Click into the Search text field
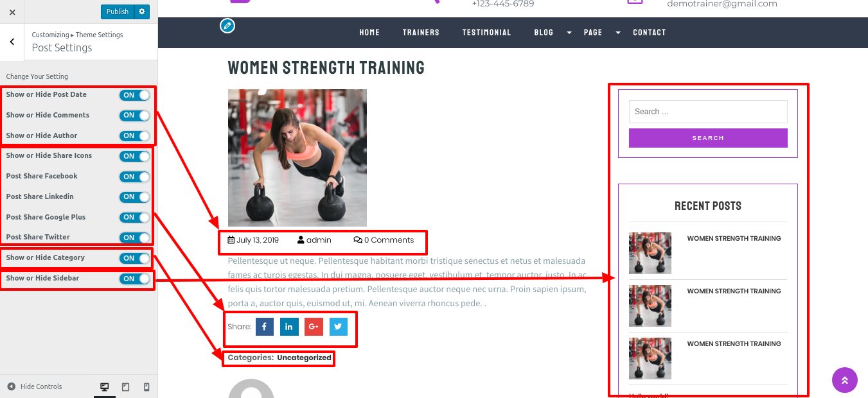This screenshot has height=398, width=868. (708, 112)
